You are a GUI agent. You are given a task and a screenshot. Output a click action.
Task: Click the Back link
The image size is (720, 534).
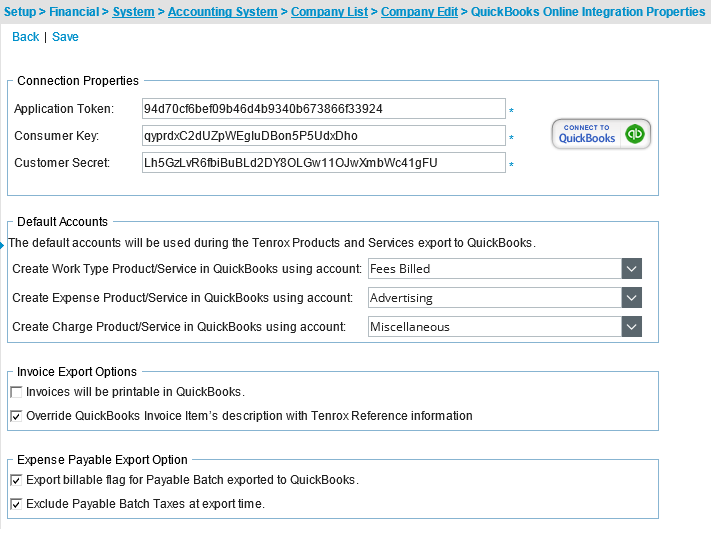[26, 37]
